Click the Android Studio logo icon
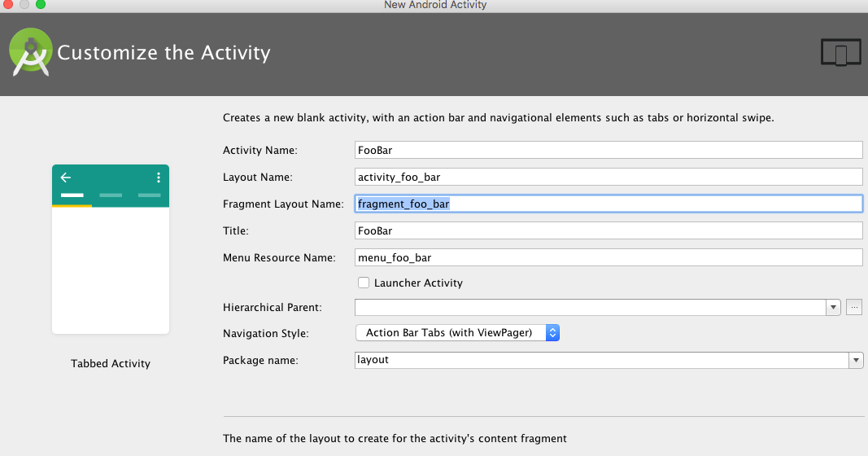 click(30, 52)
